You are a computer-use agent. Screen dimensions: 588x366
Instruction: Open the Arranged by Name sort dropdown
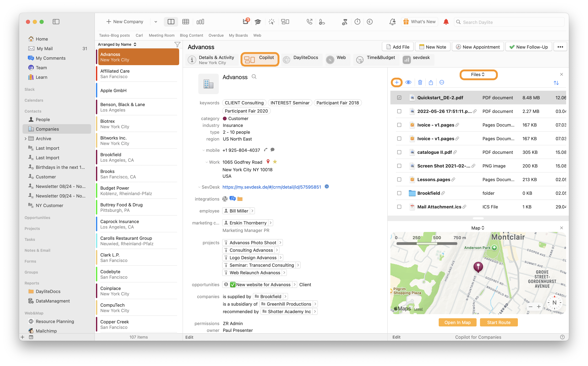click(x=117, y=44)
